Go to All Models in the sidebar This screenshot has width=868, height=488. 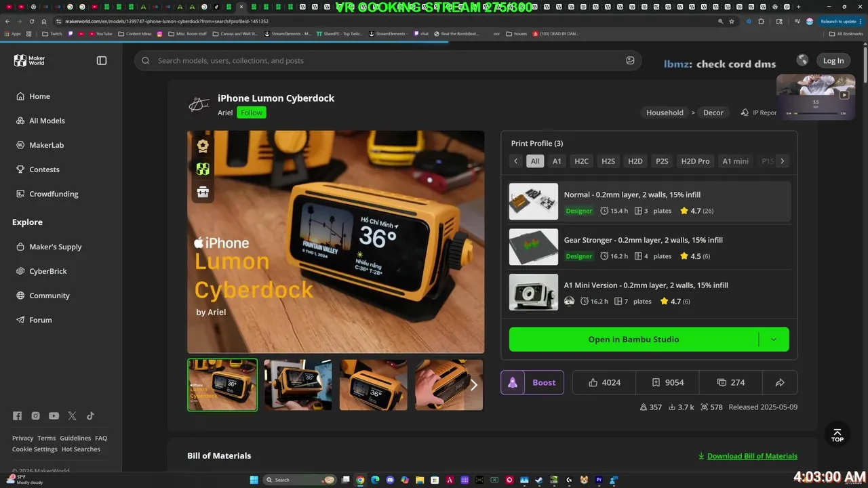pos(47,121)
